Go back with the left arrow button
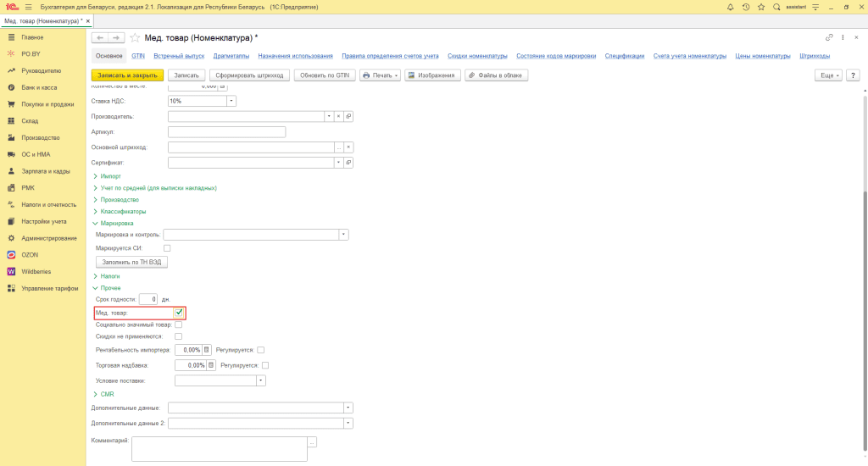 pyautogui.click(x=100, y=37)
